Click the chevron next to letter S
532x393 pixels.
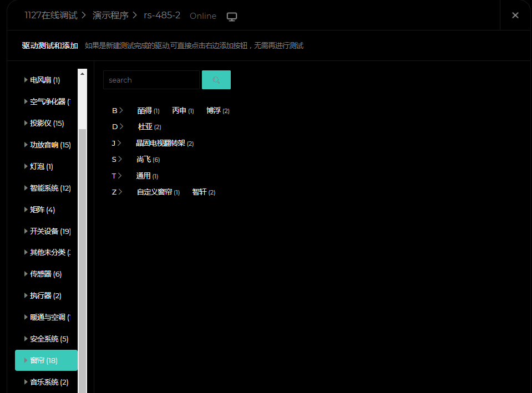120,160
